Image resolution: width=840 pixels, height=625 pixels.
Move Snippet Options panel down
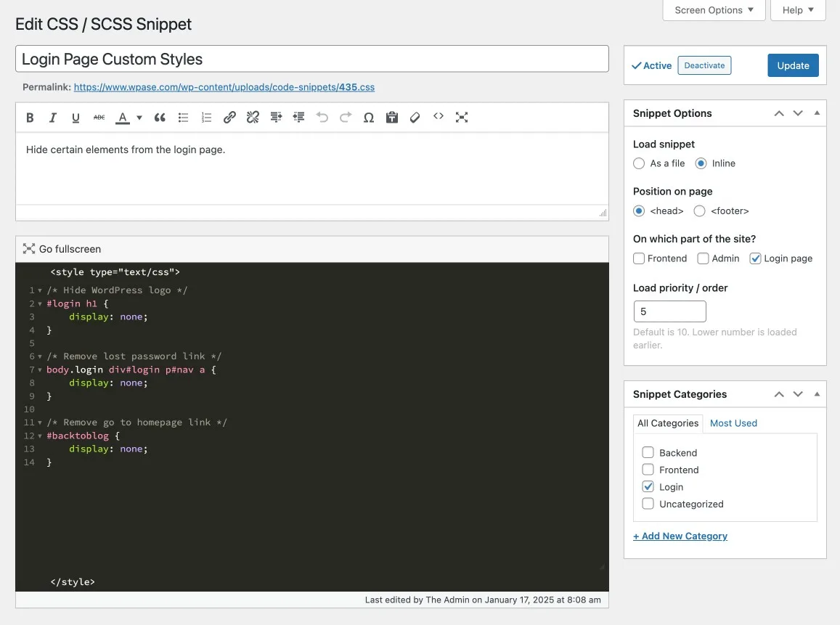point(798,113)
